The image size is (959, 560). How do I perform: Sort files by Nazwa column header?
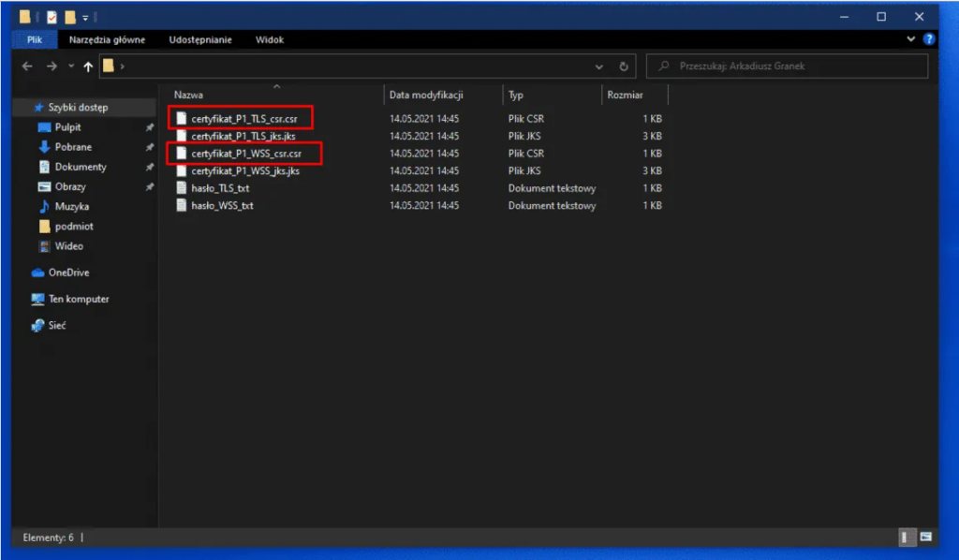click(189, 95)
